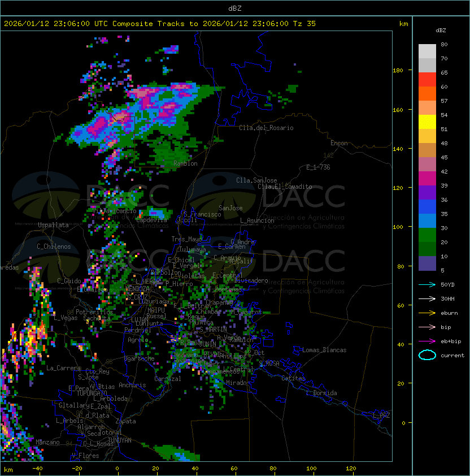Screen dimensions: 470x476
Task: Click the Potrerillos map label
Action: pyautogui.click(x=94, y=312)
